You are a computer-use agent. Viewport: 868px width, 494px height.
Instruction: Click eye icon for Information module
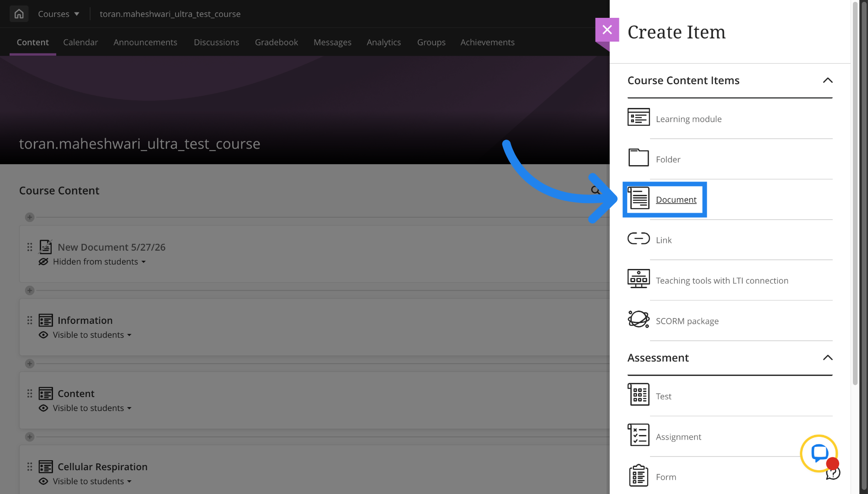coord(43,335)
